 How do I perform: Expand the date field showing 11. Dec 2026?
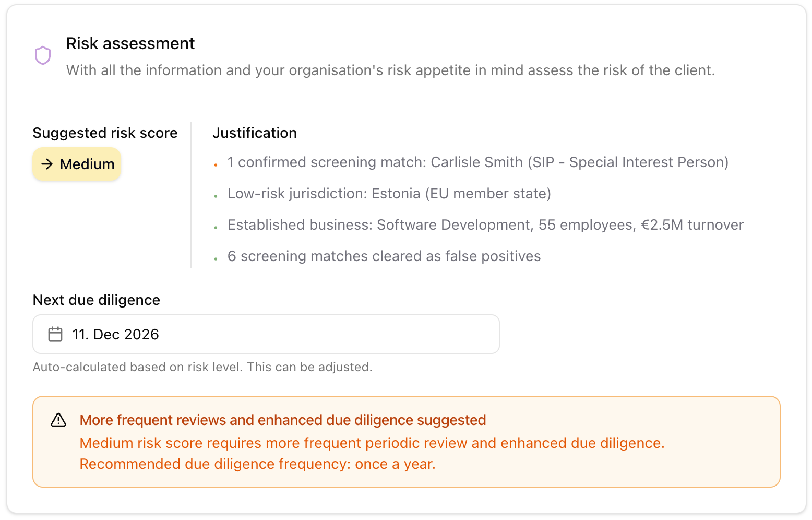tap(266, 334)
